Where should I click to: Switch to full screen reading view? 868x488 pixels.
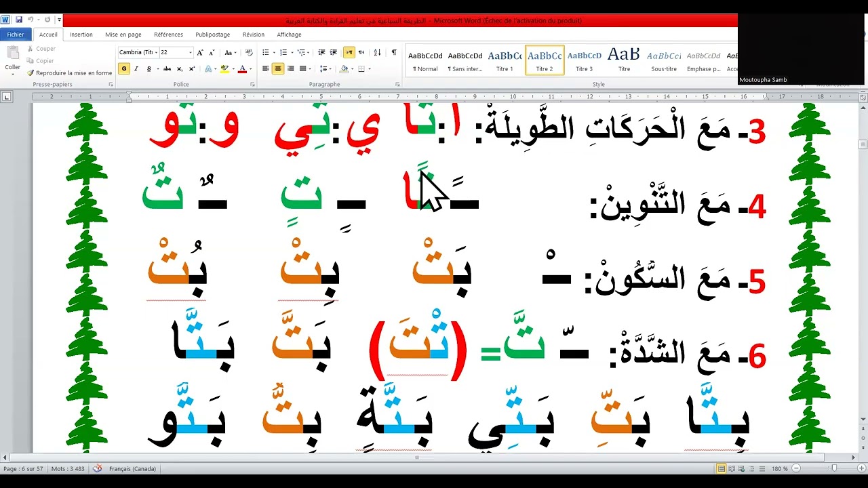(x=732, y=468)
